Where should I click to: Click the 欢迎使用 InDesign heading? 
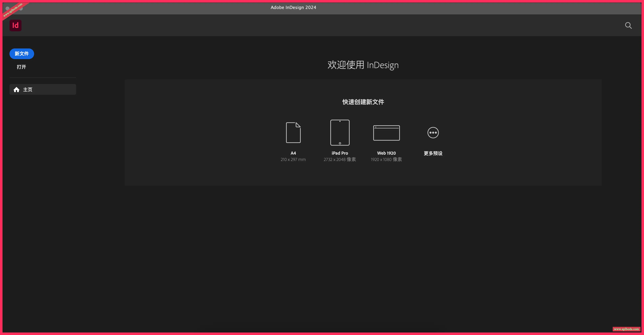click(363, 65)
